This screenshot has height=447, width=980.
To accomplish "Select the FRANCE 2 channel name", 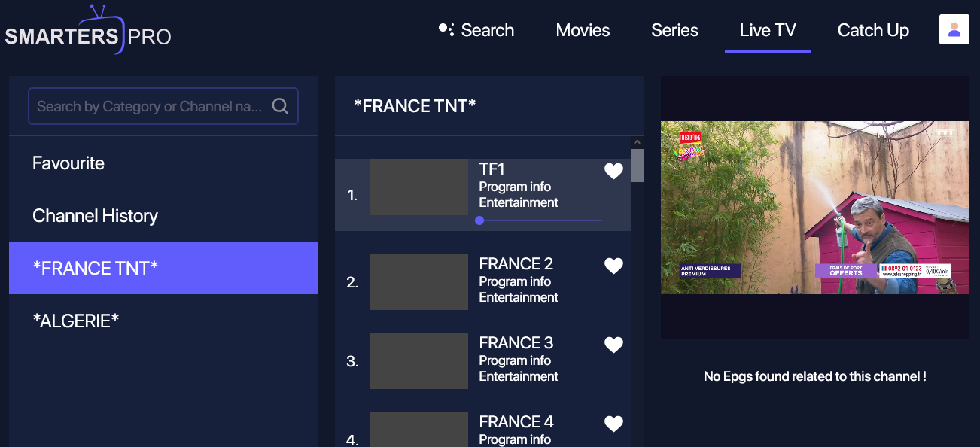I will tap(516, 263).
